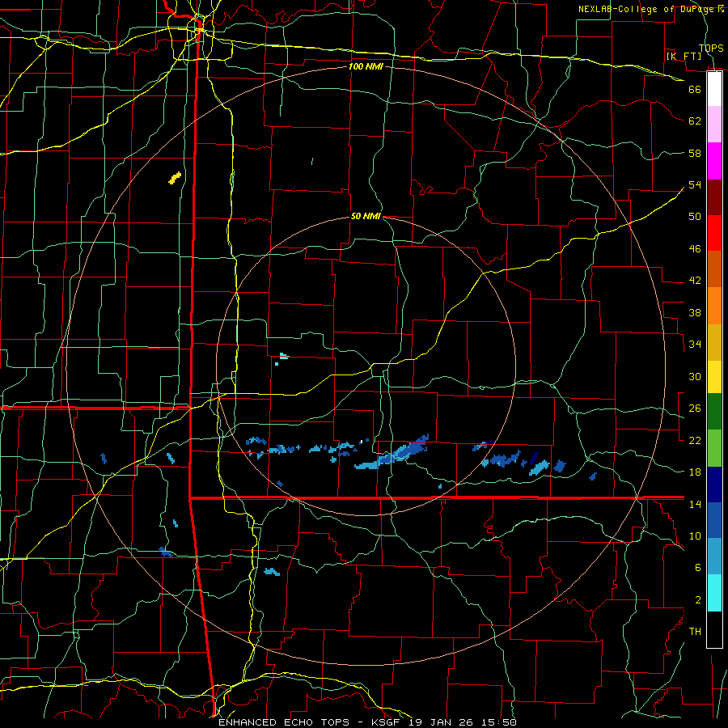Click the navy 18 K FT swatch
The width and height of the screenshot is (728, 728).
714,485
